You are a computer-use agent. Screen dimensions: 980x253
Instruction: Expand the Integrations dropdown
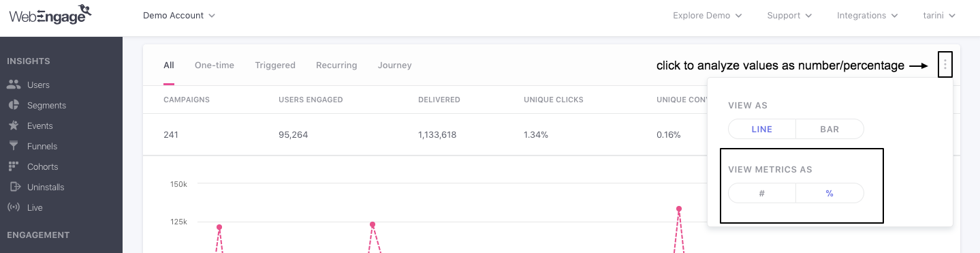point(867,15)
